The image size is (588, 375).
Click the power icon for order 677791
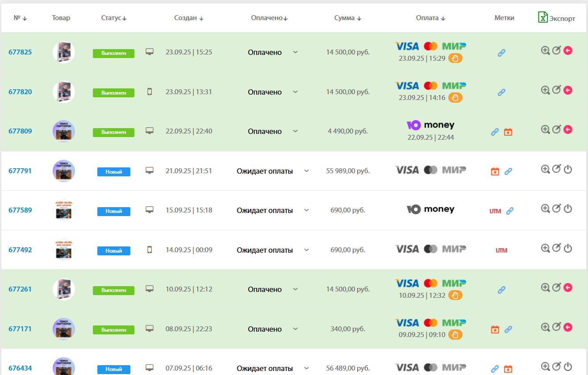[x=568, y=169]
